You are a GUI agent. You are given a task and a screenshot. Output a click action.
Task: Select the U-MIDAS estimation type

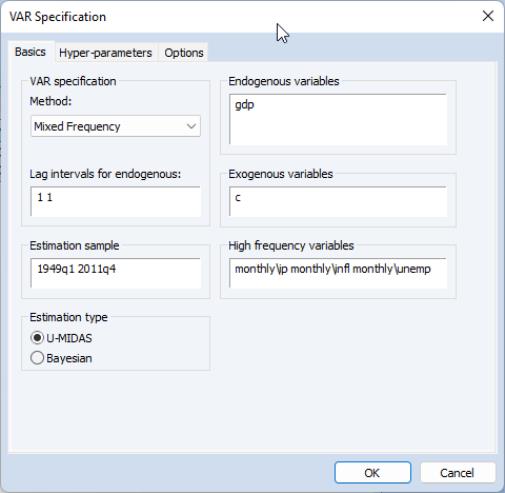pos(61,338)
